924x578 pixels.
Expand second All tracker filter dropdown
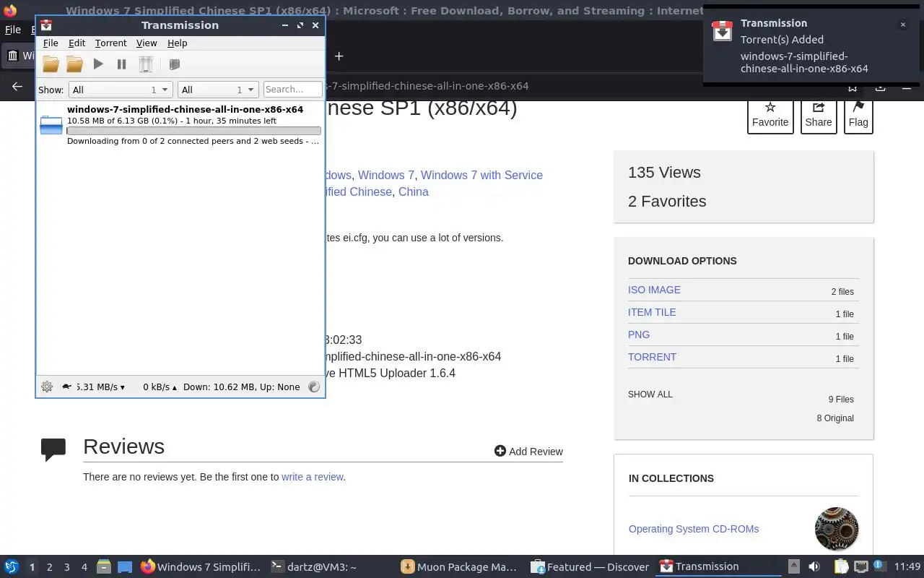[218, 90]
